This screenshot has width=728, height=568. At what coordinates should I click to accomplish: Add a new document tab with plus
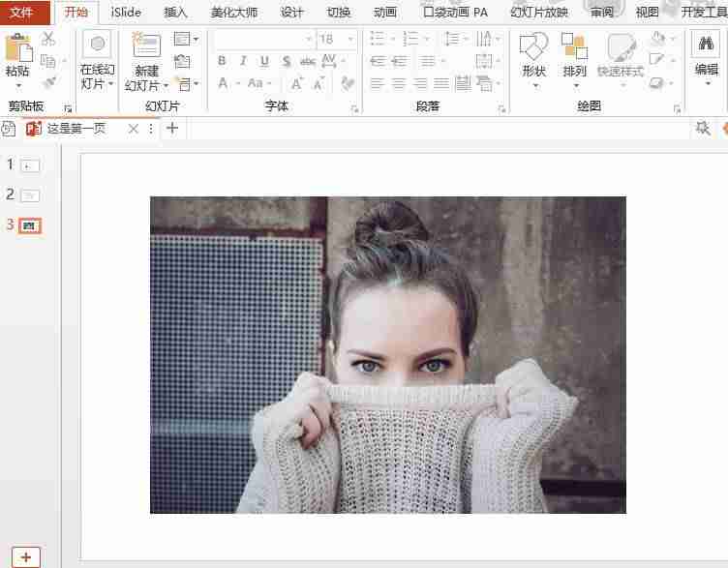click(172, 129)
